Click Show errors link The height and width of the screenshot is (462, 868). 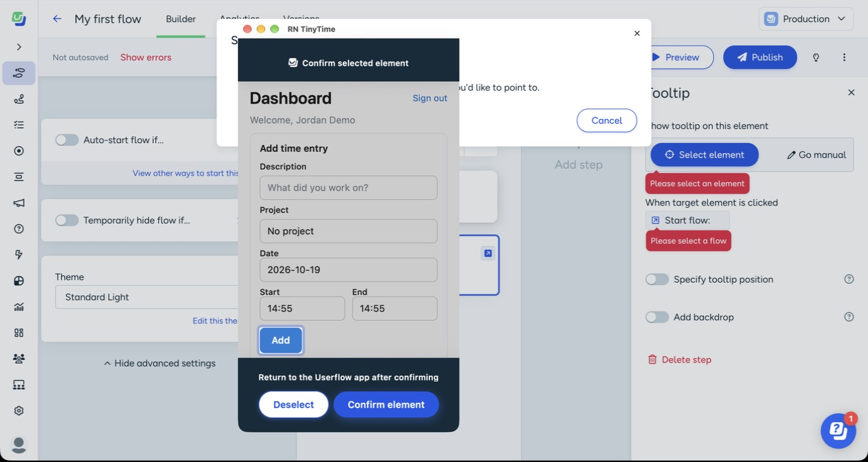click(x=146, y=57)
